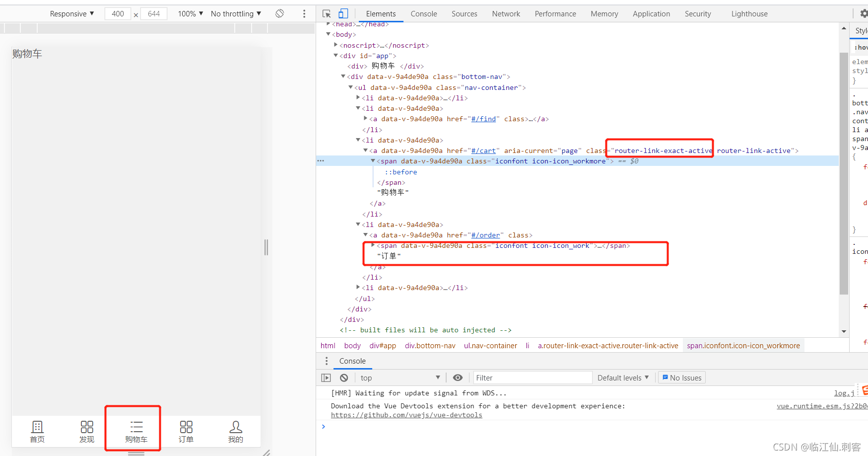Click the viewport height field 644
The image size is (868, 456).
coord(154,14)
